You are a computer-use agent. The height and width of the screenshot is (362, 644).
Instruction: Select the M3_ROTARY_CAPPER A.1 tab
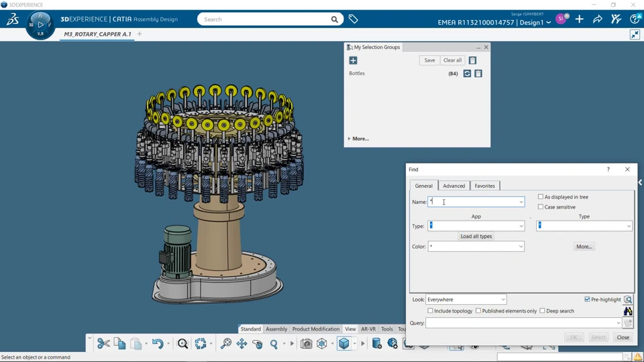pyautogui.click(x=97, y=34)
